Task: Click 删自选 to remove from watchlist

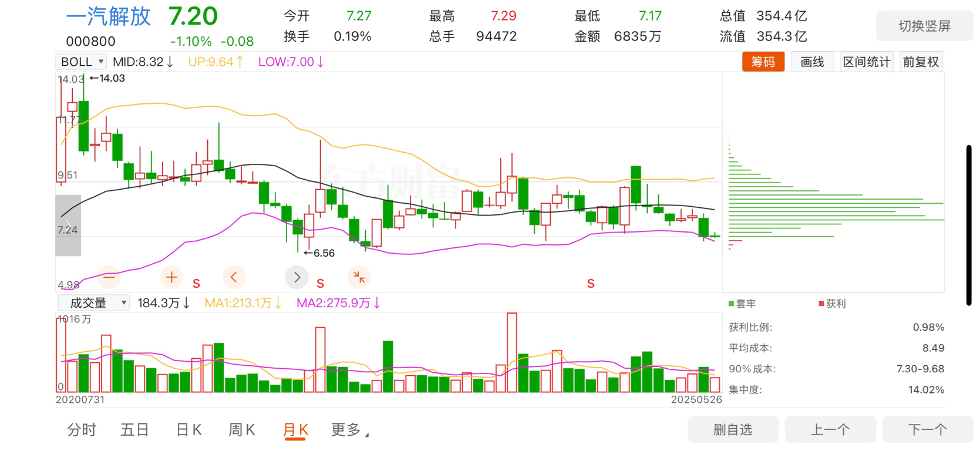Action: click(x=733, y=430)
